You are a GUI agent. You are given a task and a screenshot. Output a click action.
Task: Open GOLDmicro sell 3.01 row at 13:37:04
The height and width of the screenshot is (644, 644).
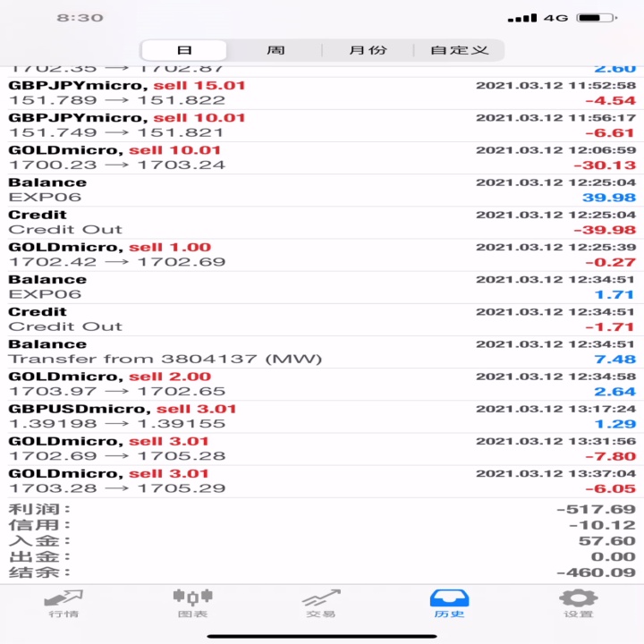click(x=322, y=481)
